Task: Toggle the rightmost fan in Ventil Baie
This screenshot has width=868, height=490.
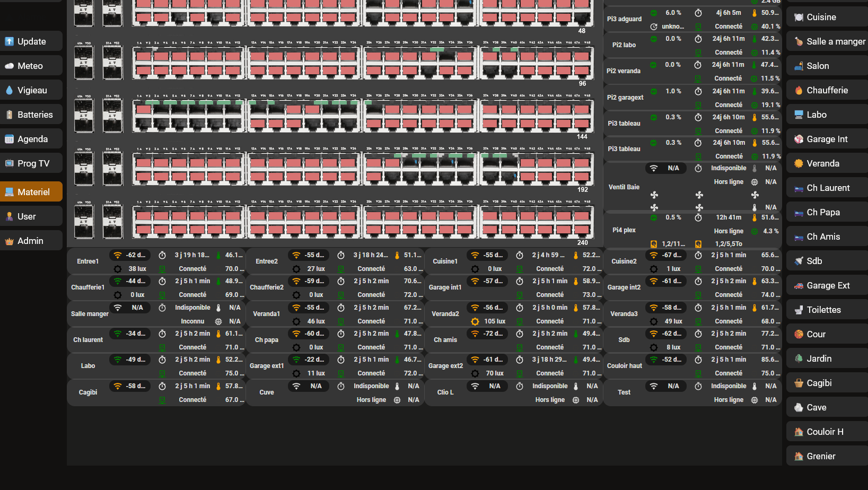Action: click(x=755, y=195)
